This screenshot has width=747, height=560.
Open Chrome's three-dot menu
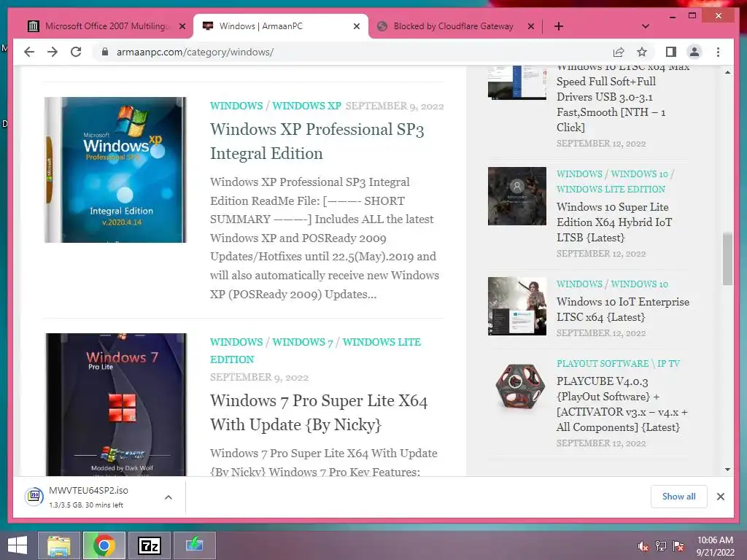coord(718,52)
